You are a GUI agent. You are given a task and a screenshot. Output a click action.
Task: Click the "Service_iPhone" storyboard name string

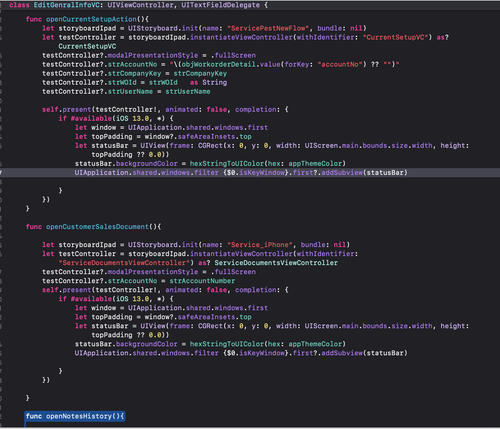pos(259,245)
